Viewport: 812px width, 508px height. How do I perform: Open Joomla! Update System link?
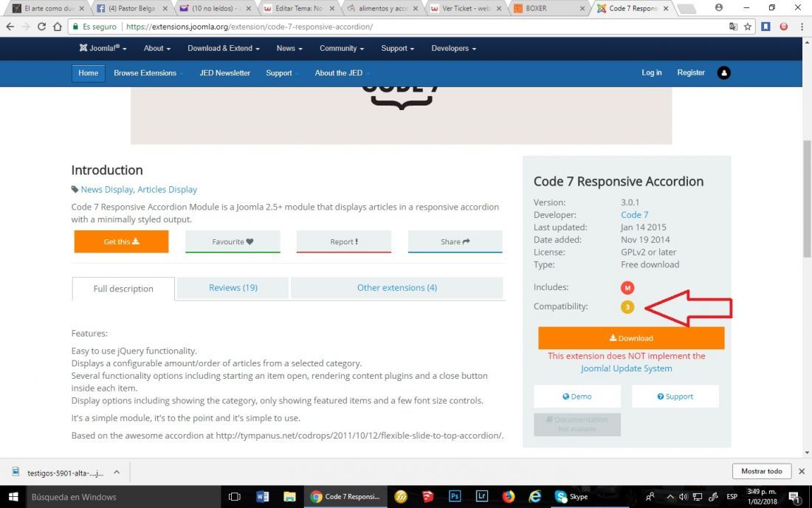click(626, 368)
